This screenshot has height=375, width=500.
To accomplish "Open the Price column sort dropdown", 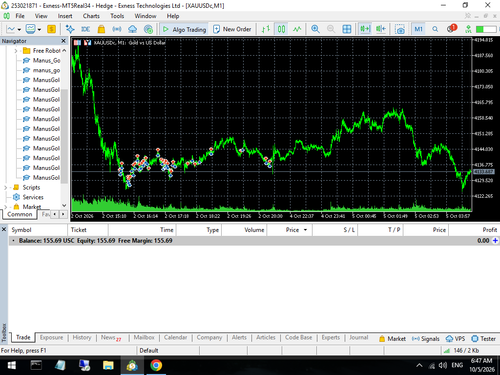I will pos(305,230).
